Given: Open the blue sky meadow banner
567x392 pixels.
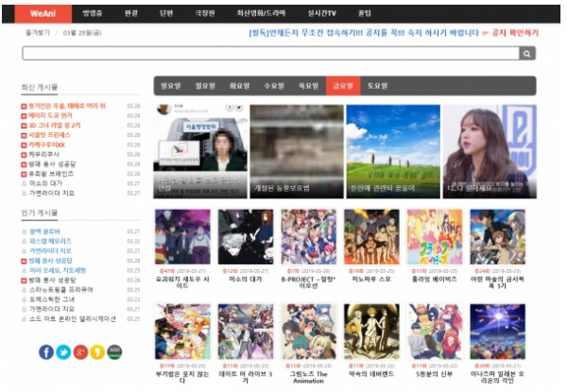Looking at the screenshot, I should pos(393,152).
